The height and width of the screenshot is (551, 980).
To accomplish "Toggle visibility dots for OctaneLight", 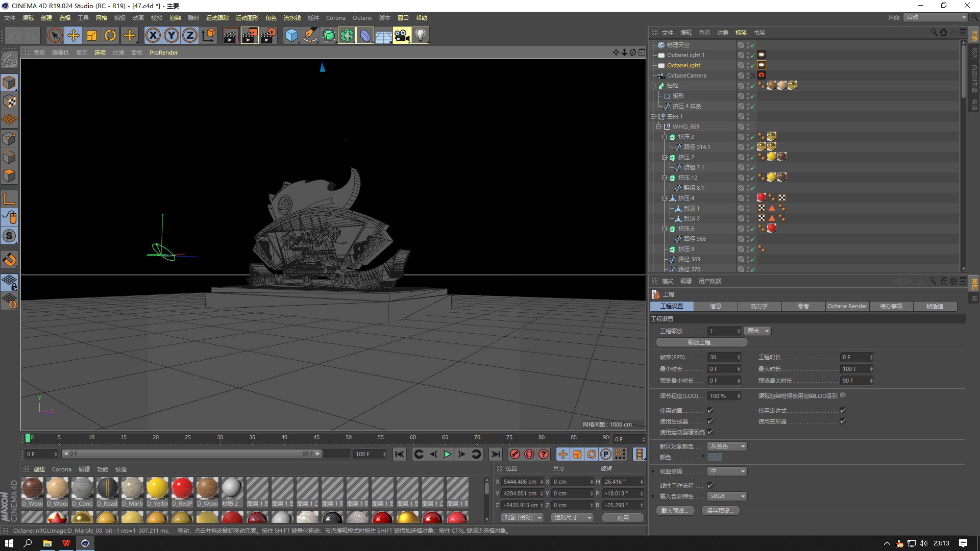I will click(x=748, y=65).
